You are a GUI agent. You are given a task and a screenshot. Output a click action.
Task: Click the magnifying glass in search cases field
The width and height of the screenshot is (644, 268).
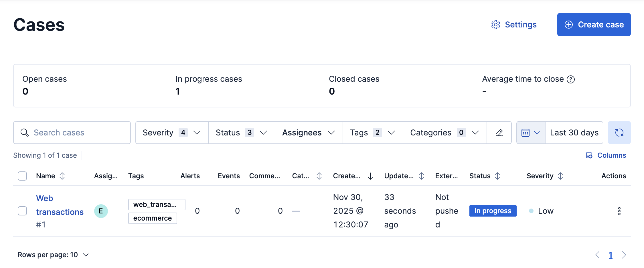pos(24,133)
